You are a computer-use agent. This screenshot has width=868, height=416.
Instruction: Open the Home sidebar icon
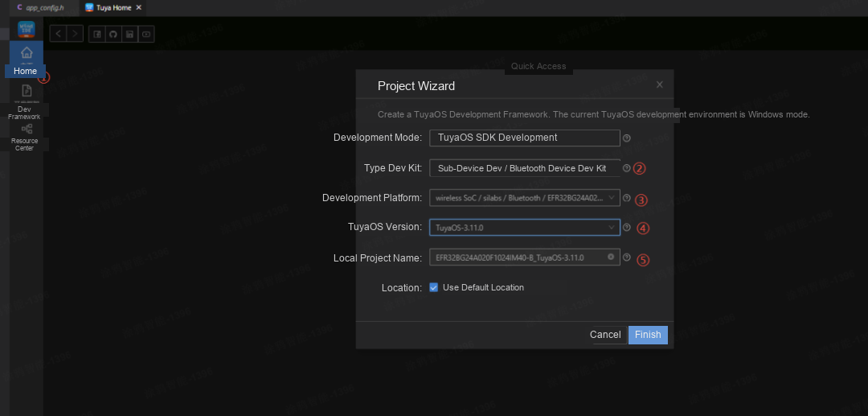coord(27,53)
